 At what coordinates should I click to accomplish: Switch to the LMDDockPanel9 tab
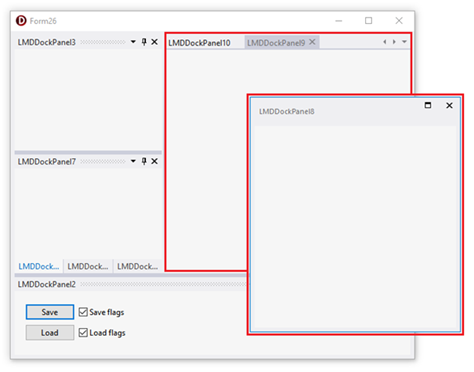pyautogui.click(x=276, y=43)
